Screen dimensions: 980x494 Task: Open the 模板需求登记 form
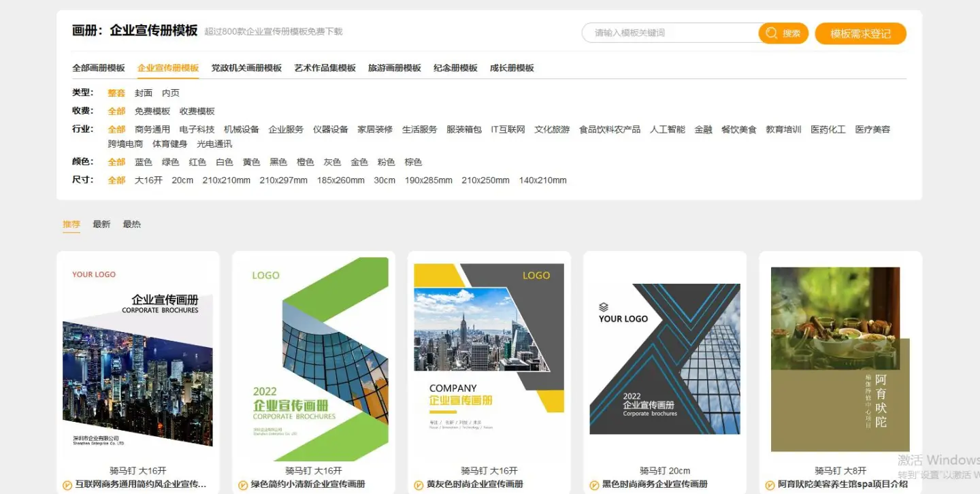pos(860,33)
